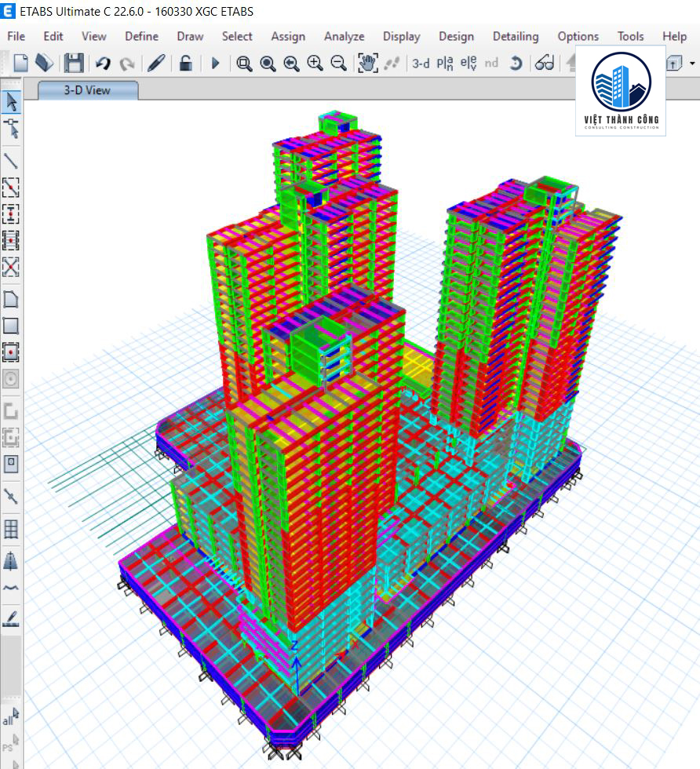700x769 pixels.
Task: Save the model with the floppy disk icon
Action: click(x=74, y=64)
